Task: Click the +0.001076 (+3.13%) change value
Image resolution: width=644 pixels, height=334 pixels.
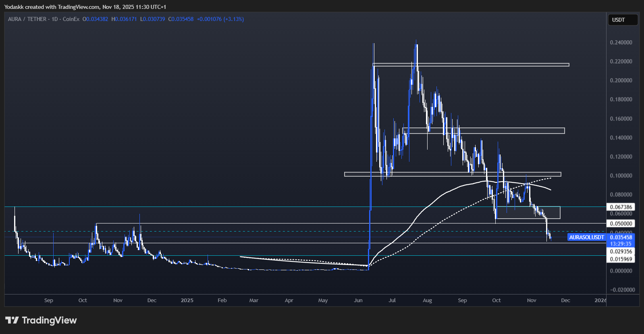Action: click(220, 19)
